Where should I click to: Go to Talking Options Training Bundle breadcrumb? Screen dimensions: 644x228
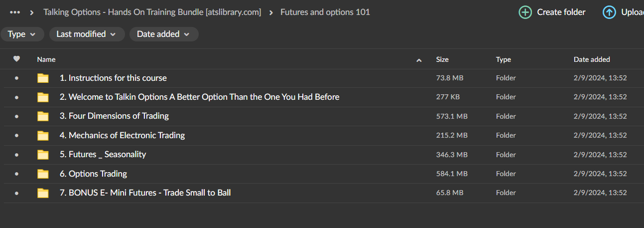tap(152, 12)
